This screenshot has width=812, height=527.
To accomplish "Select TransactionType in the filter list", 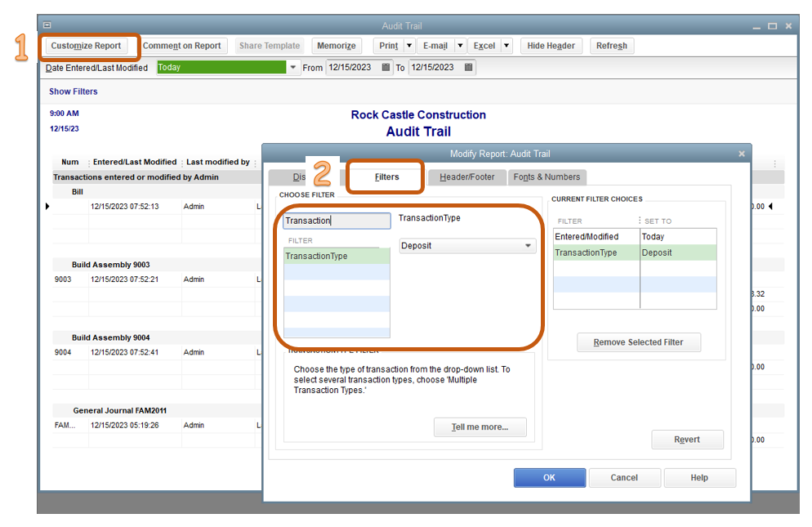I will (x=337, y=256).
